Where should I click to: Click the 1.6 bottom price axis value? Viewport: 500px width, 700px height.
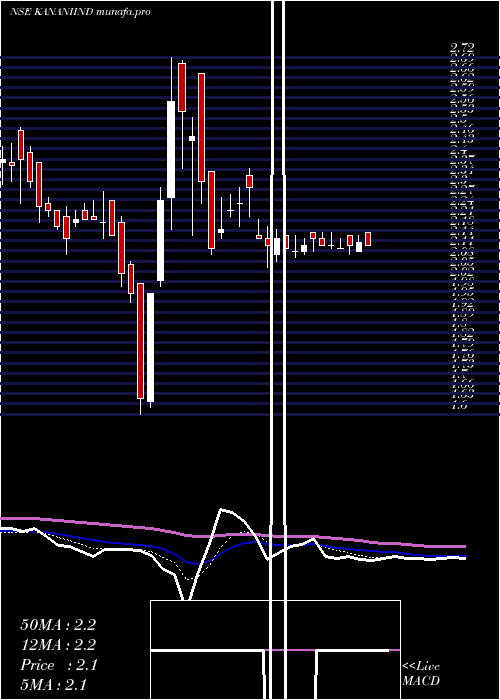[x=460, y=406]
